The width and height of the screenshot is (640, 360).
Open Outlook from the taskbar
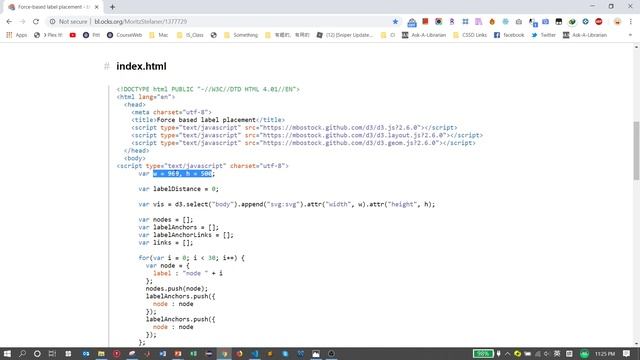[86, 353]
